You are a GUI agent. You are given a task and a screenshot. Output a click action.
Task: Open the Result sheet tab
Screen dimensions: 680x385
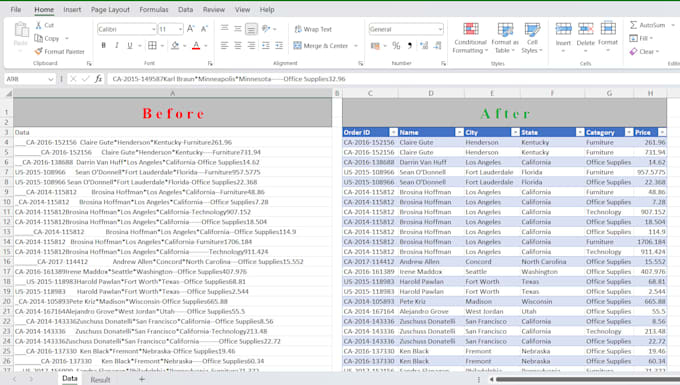[100, 379]
